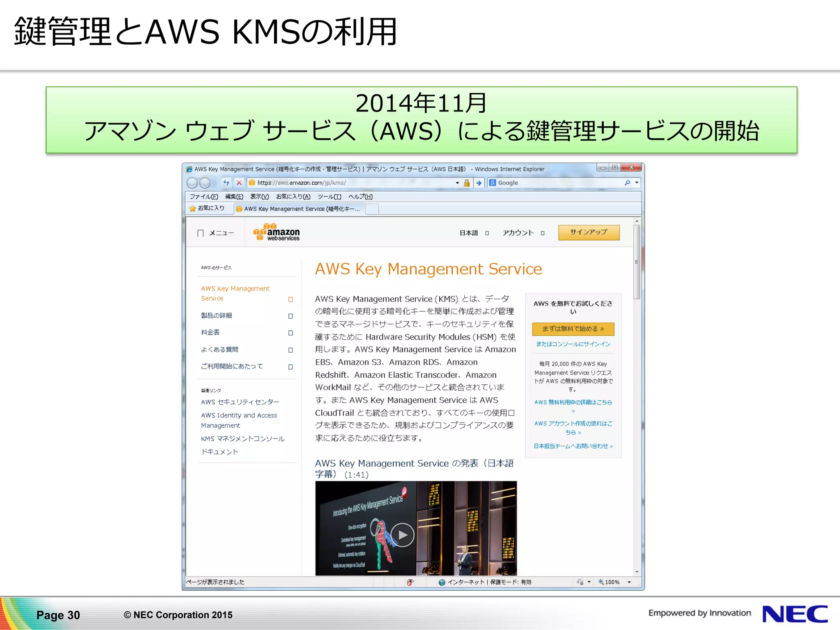The width and height of the screenshot is (840, 630).
Task: Click the お気に入り favorites star button
Action: [207, 208]
